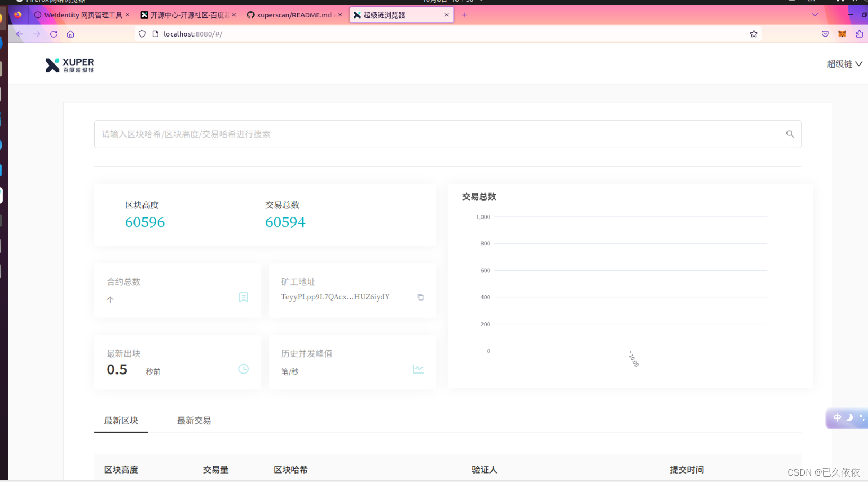This screenshot has height=482, width=868.
Task: Open the 超级链 chain dropdown
Action: [844, 64]
